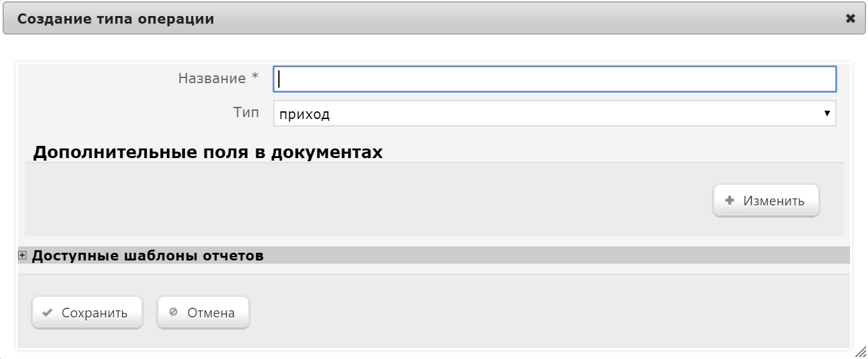Save the new operation type with Сохранить
The height and width of the screenshot is (359, 868).
pos(87,312)
